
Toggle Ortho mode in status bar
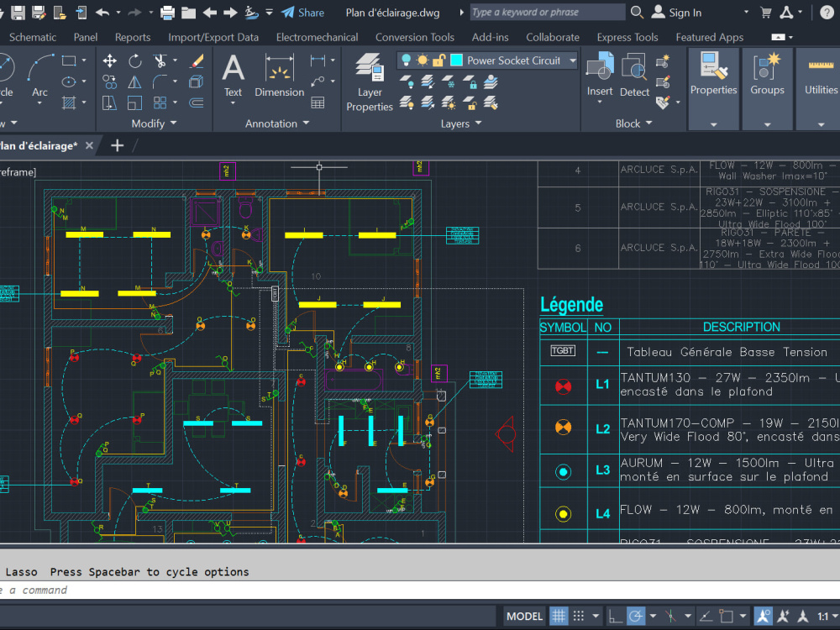coord(616,616)
